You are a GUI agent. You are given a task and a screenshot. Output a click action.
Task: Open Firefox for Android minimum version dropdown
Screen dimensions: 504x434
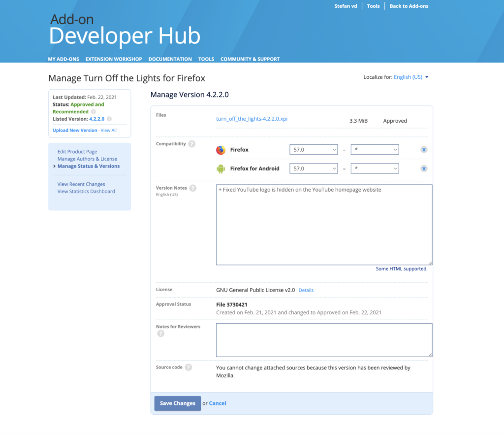pyautogui.click(x=314, y=168)
